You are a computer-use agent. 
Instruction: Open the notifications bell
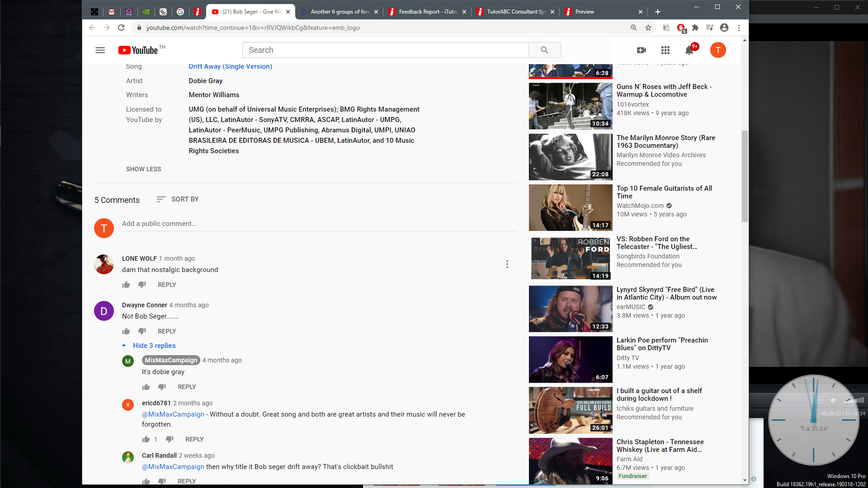coord(689,50)
